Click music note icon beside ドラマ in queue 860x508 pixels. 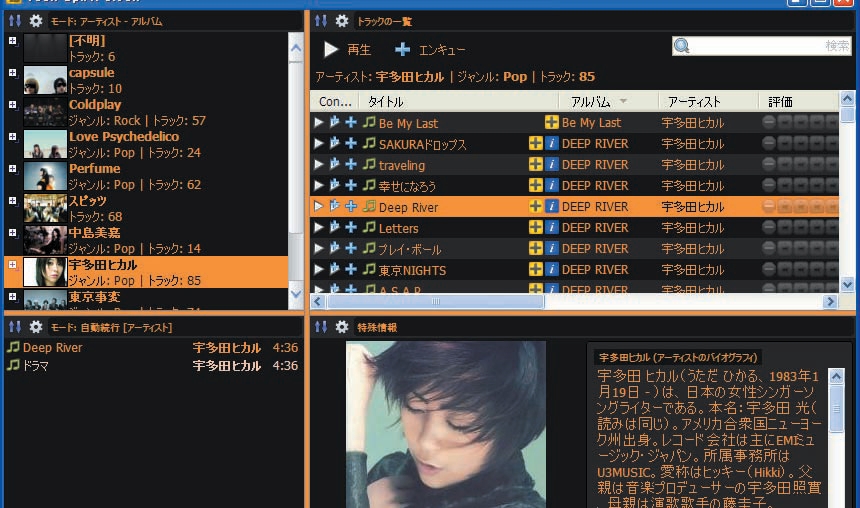point(13,365)
